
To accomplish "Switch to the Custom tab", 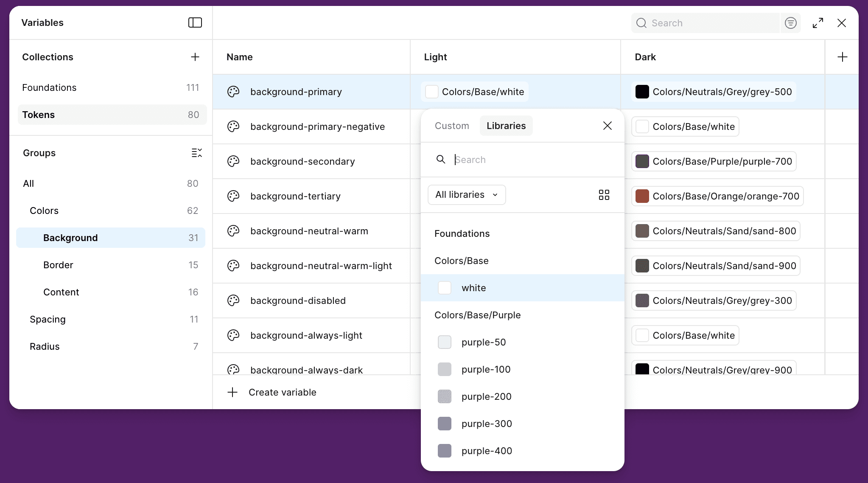I will pos(451,126).
